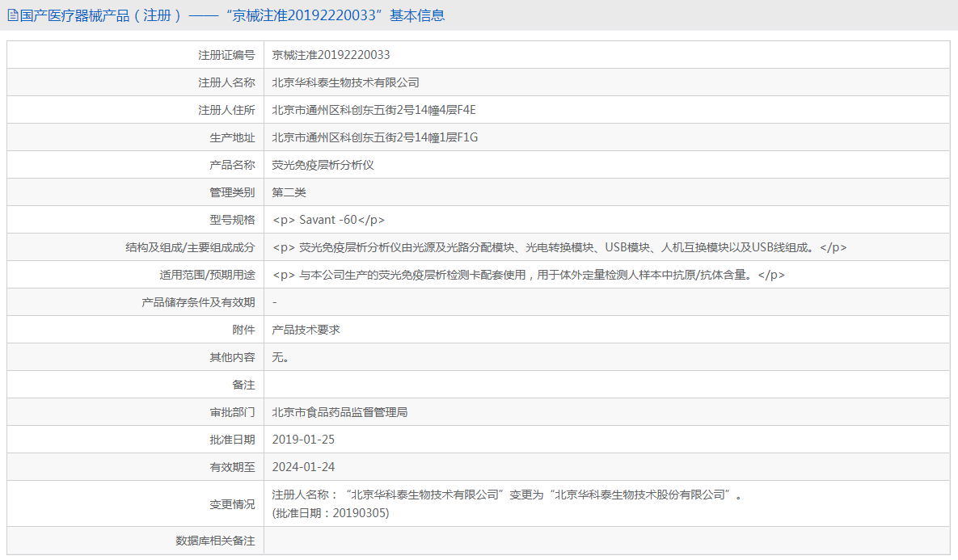The height and width of the screenshot is (560, 958).
Task: Click the label 生产地址
Action: tap(232, 137)
